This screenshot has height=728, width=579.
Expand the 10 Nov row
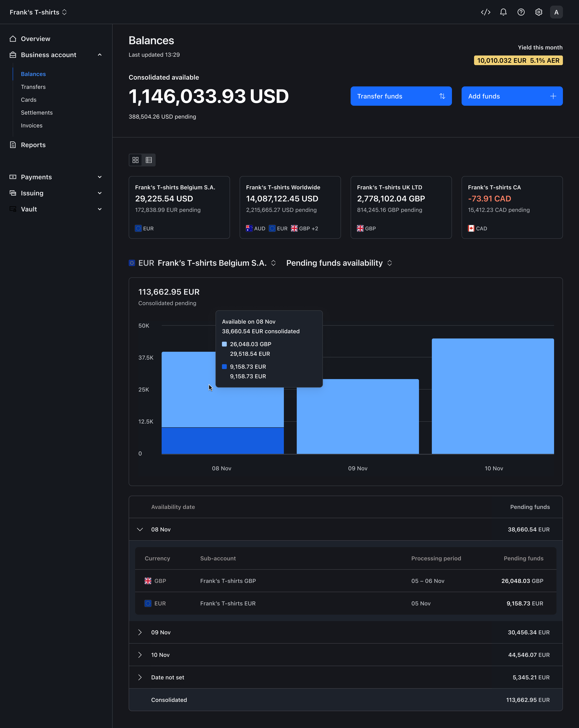140,655
